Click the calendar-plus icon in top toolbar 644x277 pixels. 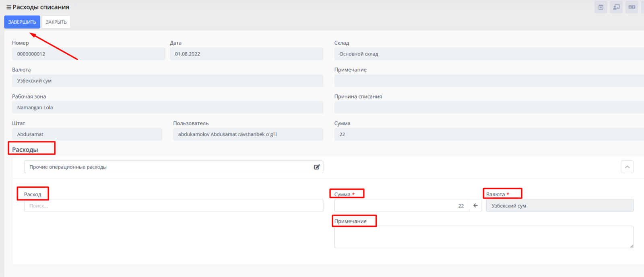(x=601, y=7)
